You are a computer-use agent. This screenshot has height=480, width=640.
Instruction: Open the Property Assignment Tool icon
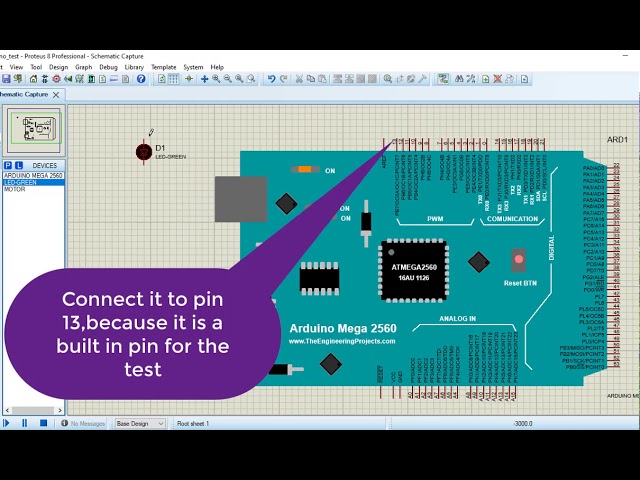(471, 79)
